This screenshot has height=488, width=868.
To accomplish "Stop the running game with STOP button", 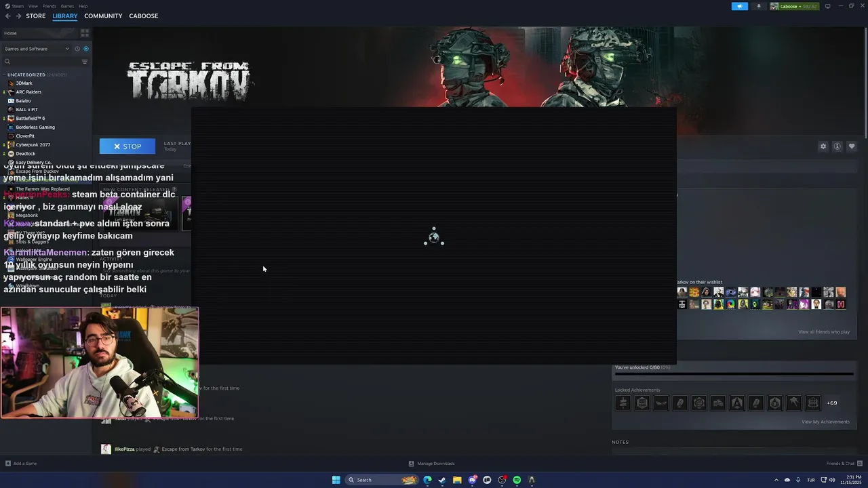I will click(127, 146).
